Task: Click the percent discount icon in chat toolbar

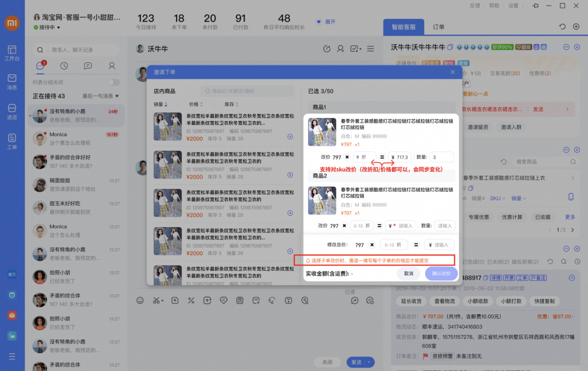Action: [x=191, y=300]
